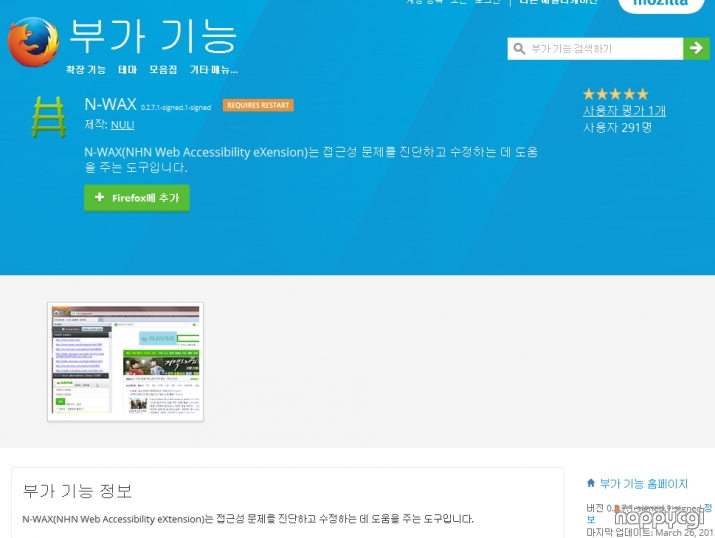Open the author NULI link
Image resolution: width=715 pixels, height=538 pixels.
pyautogui.click(x=122, y=125)
